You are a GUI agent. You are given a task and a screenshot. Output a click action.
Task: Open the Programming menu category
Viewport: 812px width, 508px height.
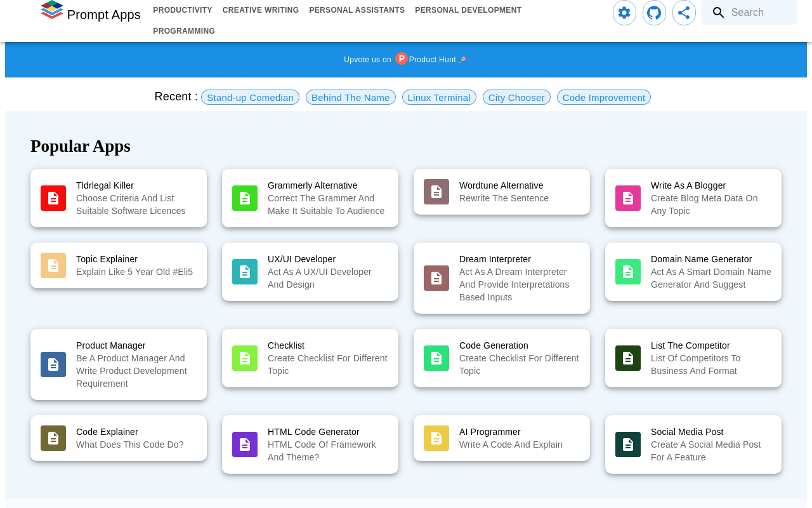click(x=184, y=31)
